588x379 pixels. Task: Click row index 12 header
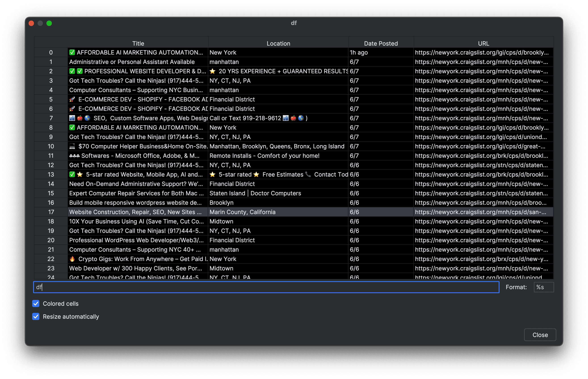pyautogui.click(x=51, y=165)
